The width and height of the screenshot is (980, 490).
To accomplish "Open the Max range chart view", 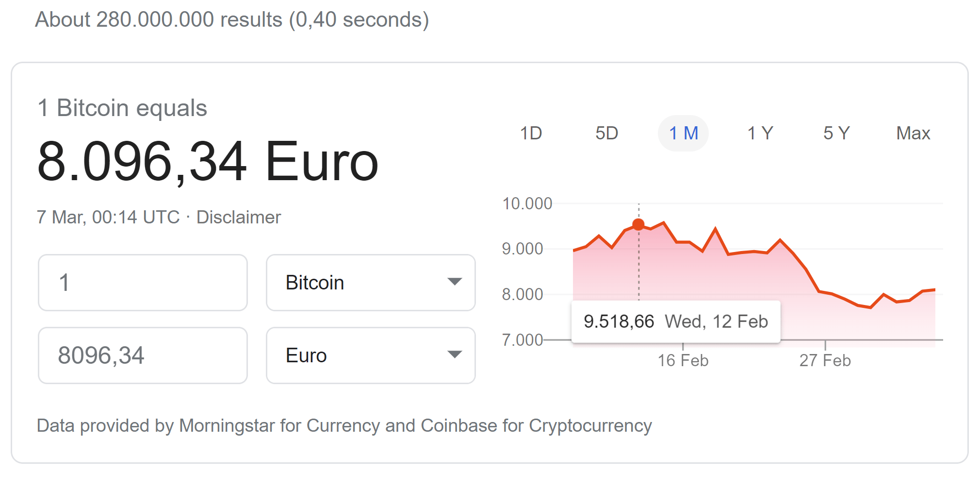I will click(x=913, y=133).
